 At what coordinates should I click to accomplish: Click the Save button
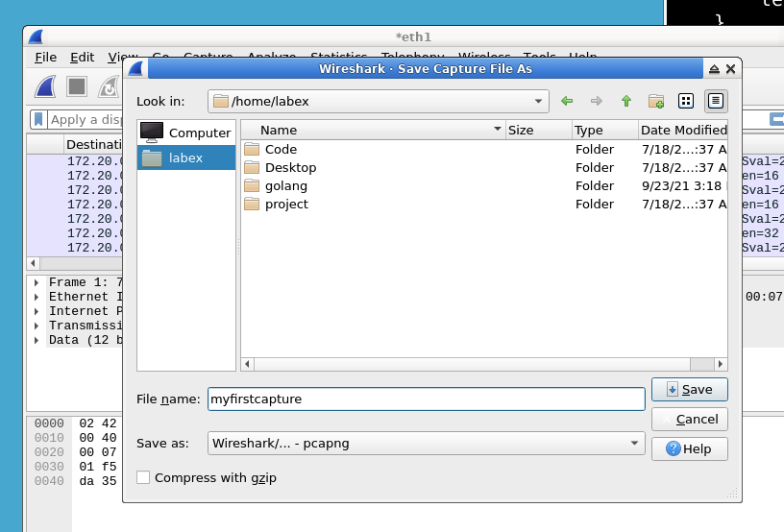pos(689,389)
